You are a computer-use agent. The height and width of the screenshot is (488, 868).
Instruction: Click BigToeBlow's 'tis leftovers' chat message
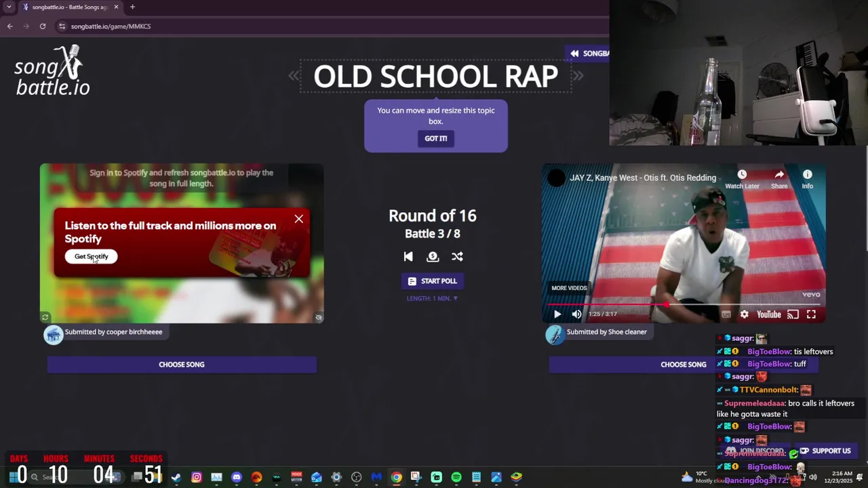pyautogui.click(x=775, y=351)
